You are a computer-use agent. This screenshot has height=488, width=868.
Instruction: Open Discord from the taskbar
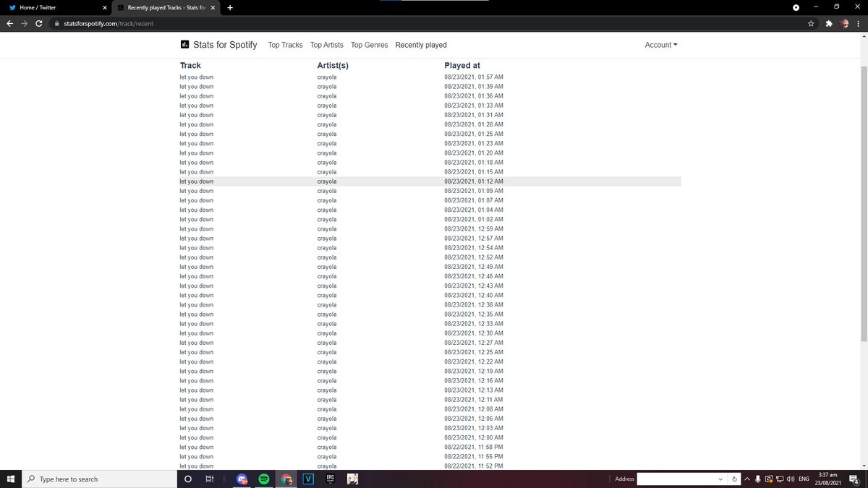pyautogui.click(x=242, y=479)
